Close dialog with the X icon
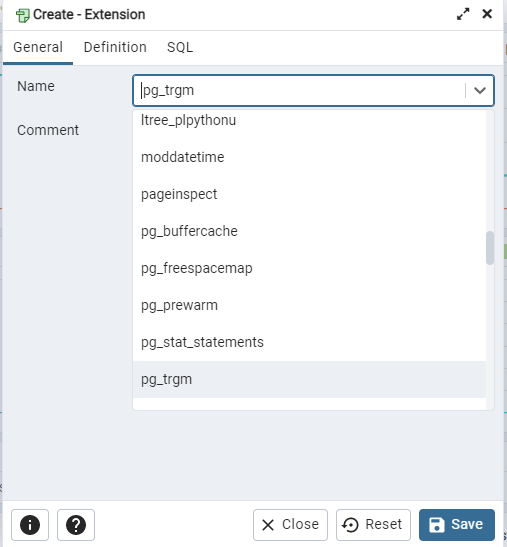Screen dimensions: 507x547 (487, 14)
